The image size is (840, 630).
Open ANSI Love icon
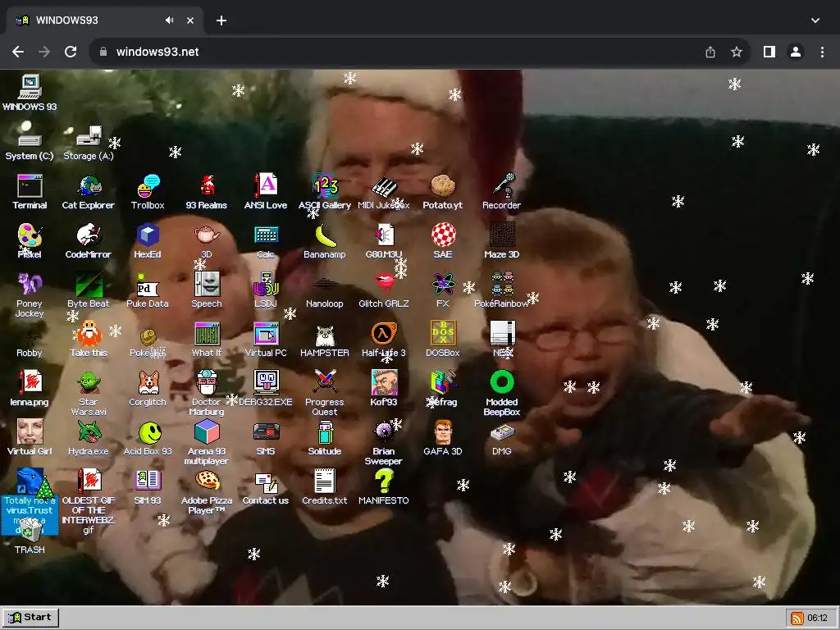pyautogui.click(x=266, y=192)
